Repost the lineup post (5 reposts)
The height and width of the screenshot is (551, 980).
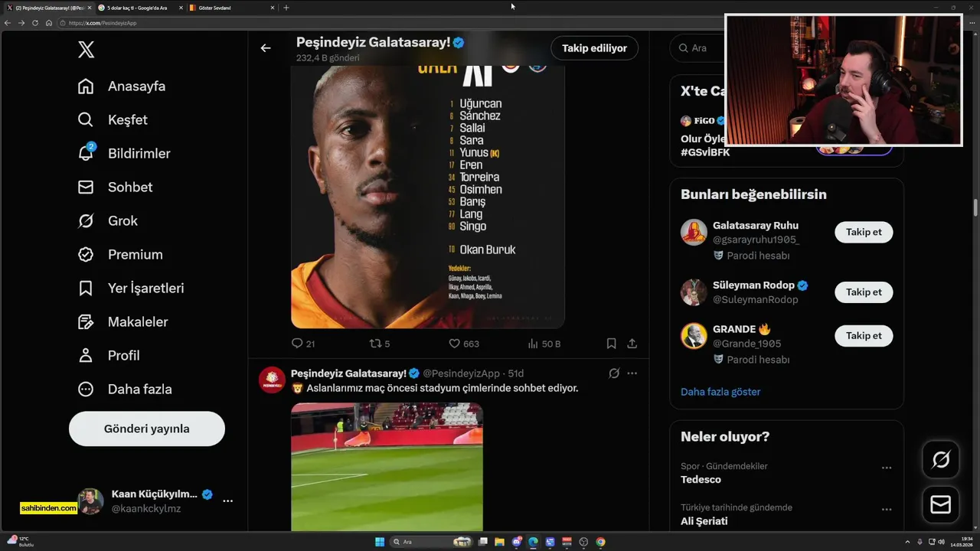pyautogui.click(x=380, y=344)
